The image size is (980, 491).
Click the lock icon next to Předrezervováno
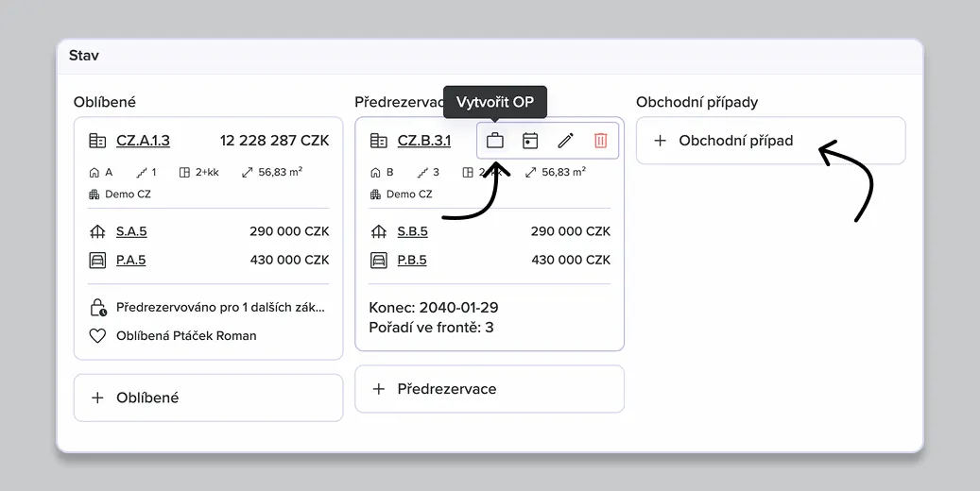click(x=97, y=308)
